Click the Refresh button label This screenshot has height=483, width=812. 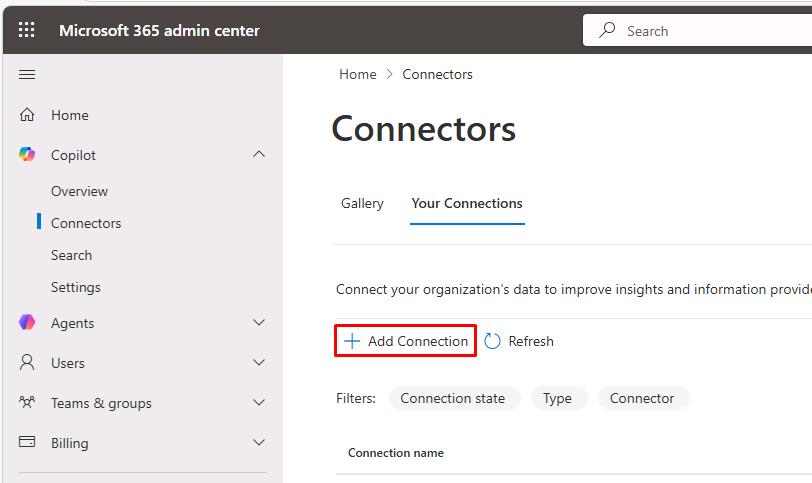(x=531, y=341)
